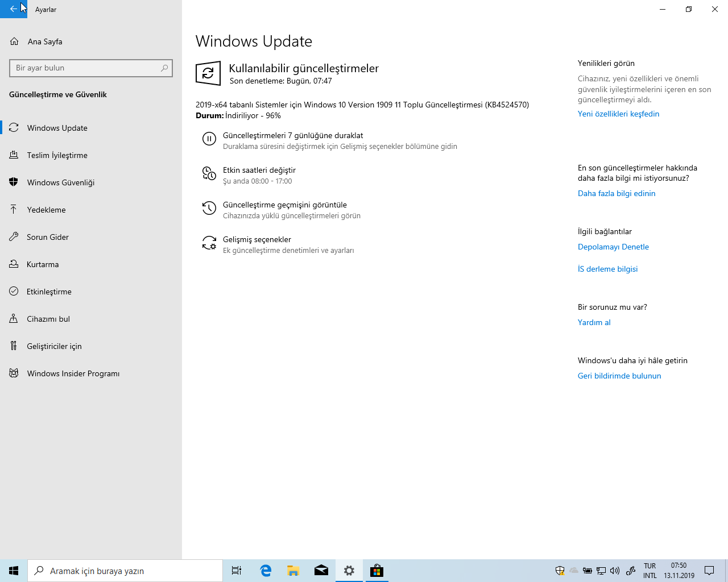The width and height of the screenshot is (728, 582).
Task: Click the battery tray icon
Action: click(588, 571)
